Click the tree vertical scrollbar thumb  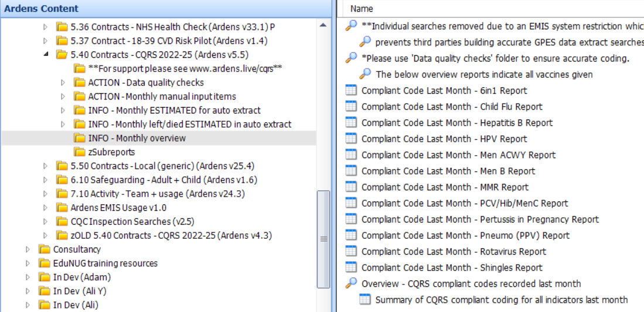pos(323,239)
